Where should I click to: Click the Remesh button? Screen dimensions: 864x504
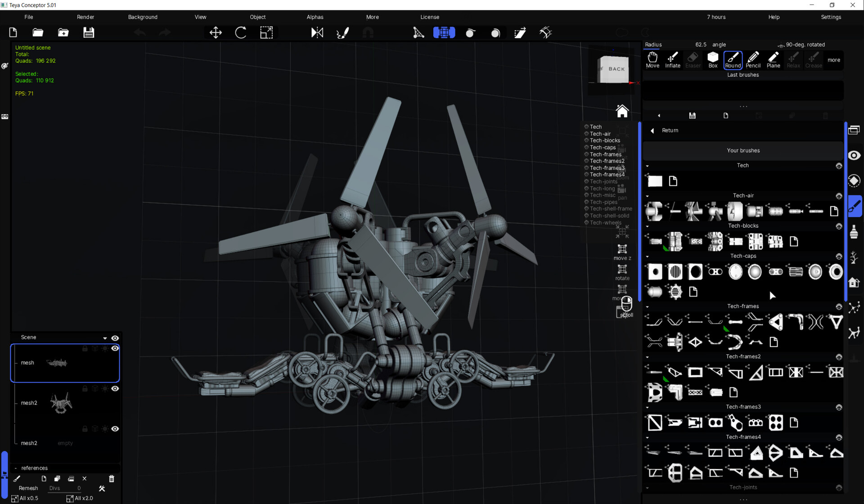pyautogui.click(x=28, y=488)
